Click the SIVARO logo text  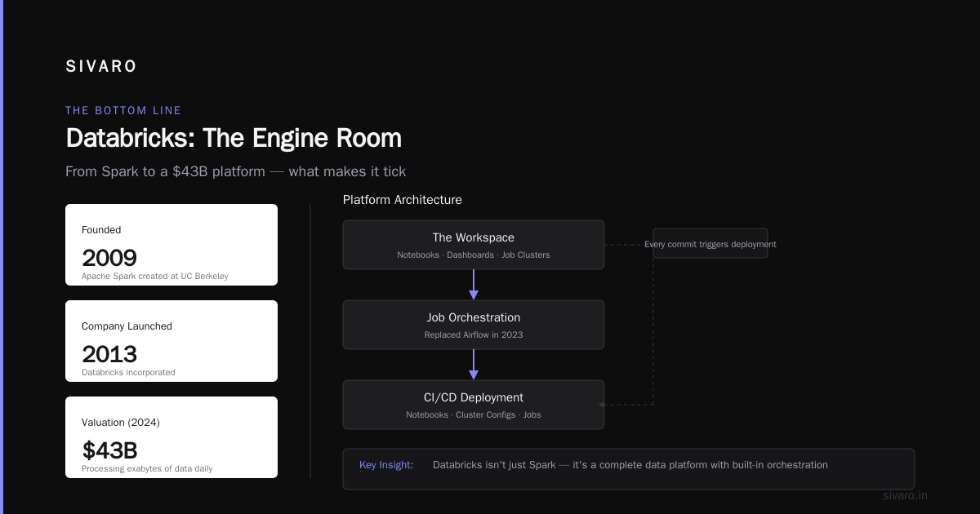[101, 67]
